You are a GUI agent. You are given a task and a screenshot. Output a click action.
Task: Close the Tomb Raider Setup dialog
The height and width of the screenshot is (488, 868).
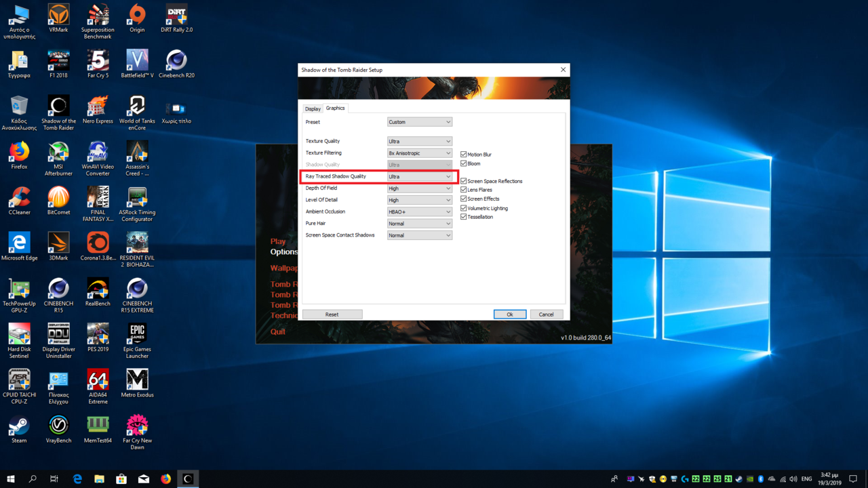click(563, 70)
